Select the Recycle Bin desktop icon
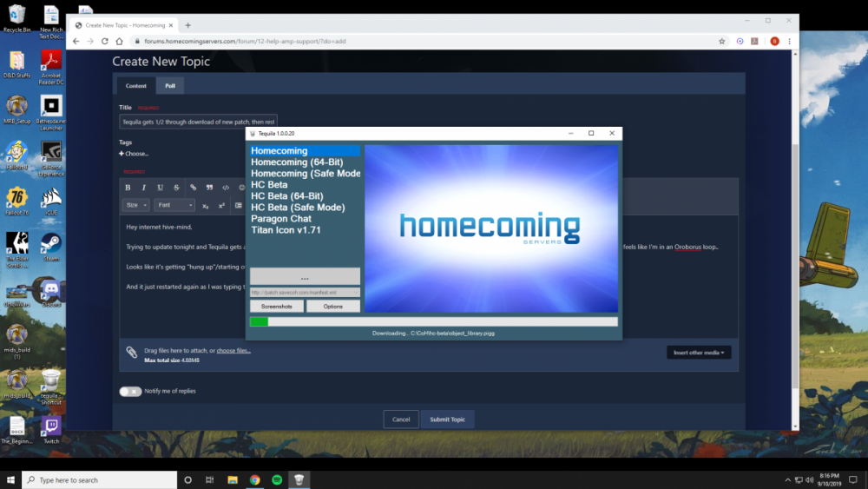 coord(16,18)
